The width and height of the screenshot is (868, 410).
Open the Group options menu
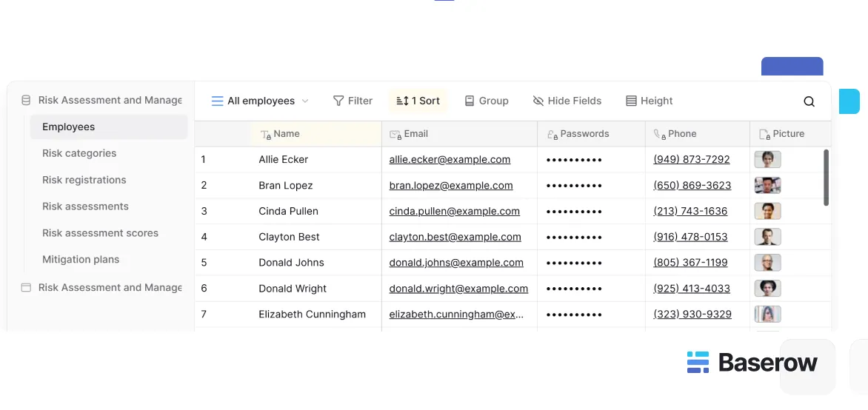tap(486, 101)
